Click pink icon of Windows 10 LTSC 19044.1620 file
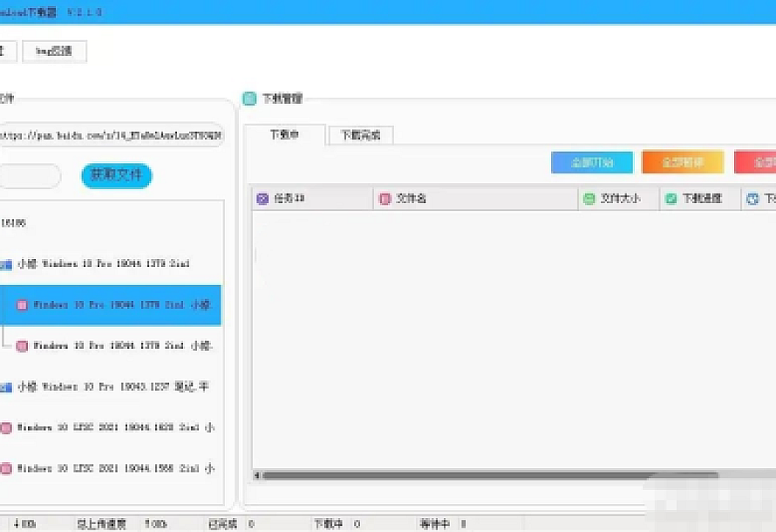This screenshot has height=532, width=776. click(6, 427)
